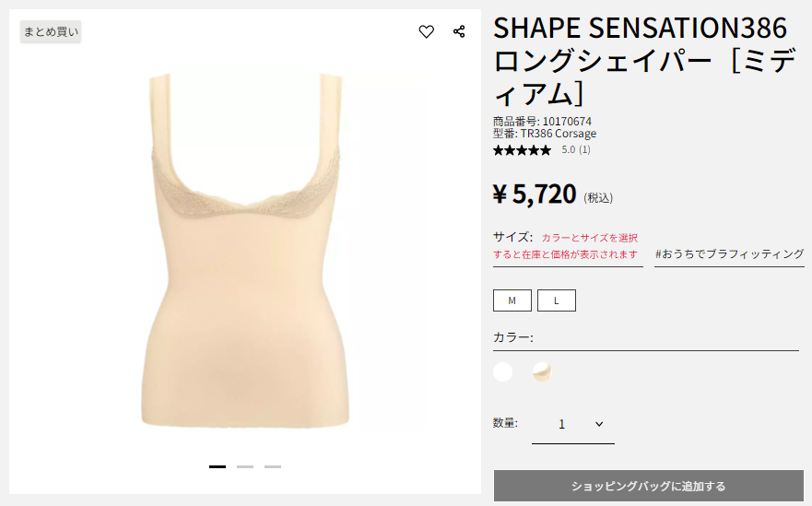Click ショッピングバッグに追加する button
The height and width of the screenshot is (506, 812).
[648, 486]
